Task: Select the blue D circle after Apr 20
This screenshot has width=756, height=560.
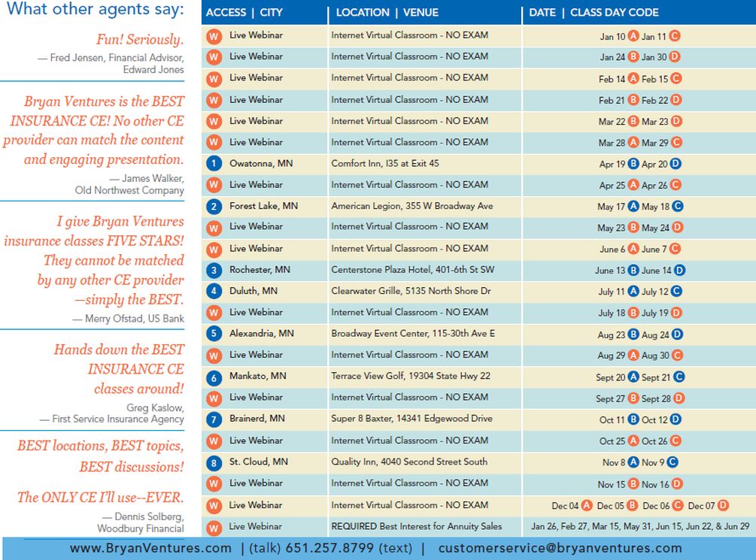Action: (x=676, y=164)
